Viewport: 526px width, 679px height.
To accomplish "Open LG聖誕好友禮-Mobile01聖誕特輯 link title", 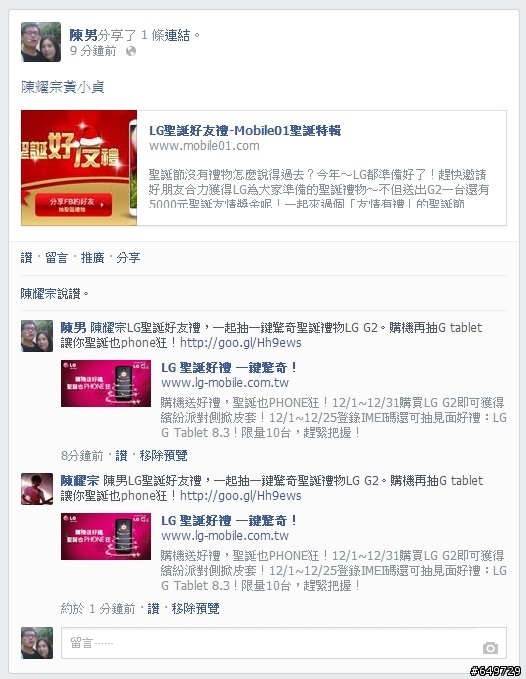I will (245, 130).
